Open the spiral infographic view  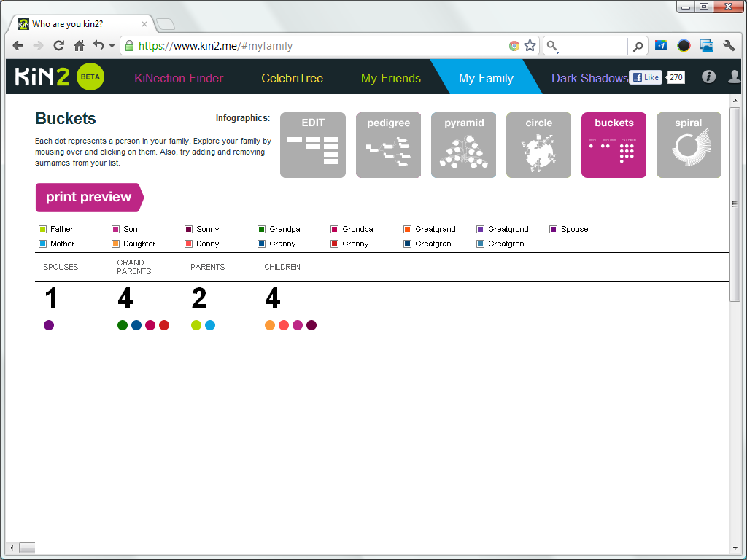tap(688, 145)
